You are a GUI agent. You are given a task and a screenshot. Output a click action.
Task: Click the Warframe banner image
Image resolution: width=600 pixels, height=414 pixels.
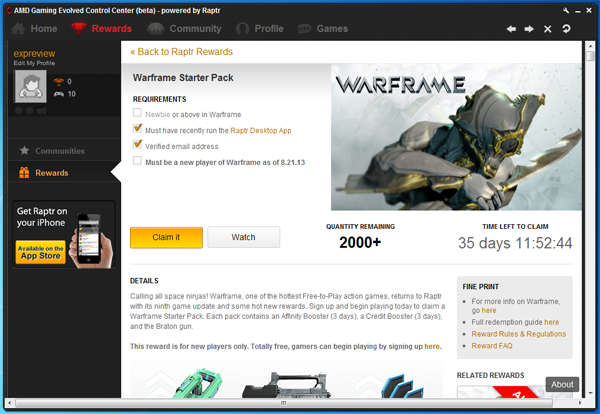coord(456,137)
